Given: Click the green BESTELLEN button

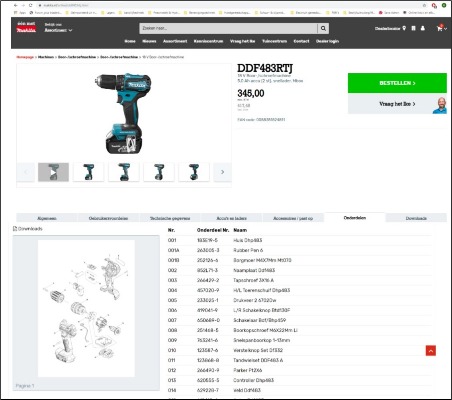Looking at the screenshot, I should pos(397,83).
